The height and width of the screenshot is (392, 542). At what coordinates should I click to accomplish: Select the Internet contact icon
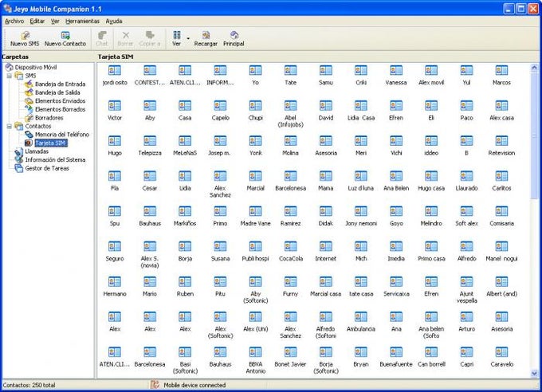pos(326,247)
